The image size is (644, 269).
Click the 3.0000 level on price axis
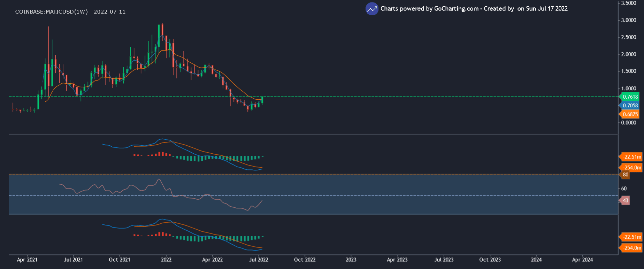(629, 20)
